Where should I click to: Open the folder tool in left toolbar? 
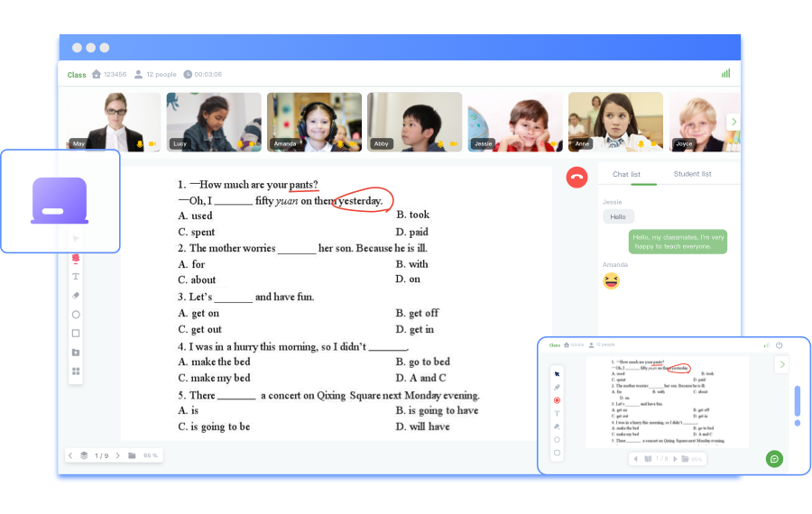coord(76,353)
